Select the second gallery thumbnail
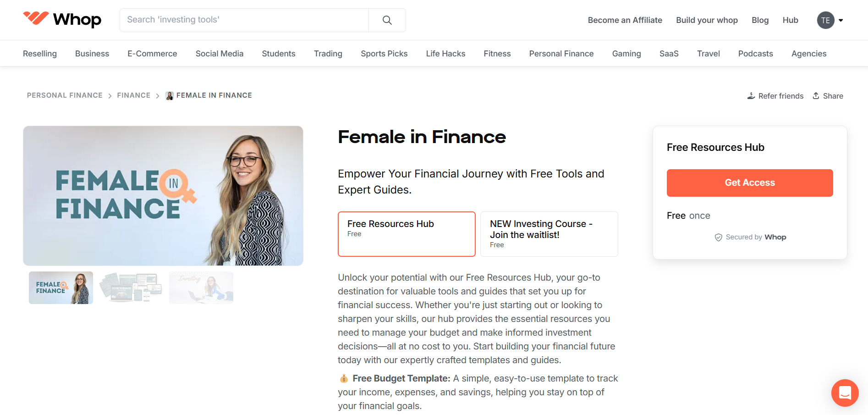This screenshot has width=868, height=415. tap(131, 287)
